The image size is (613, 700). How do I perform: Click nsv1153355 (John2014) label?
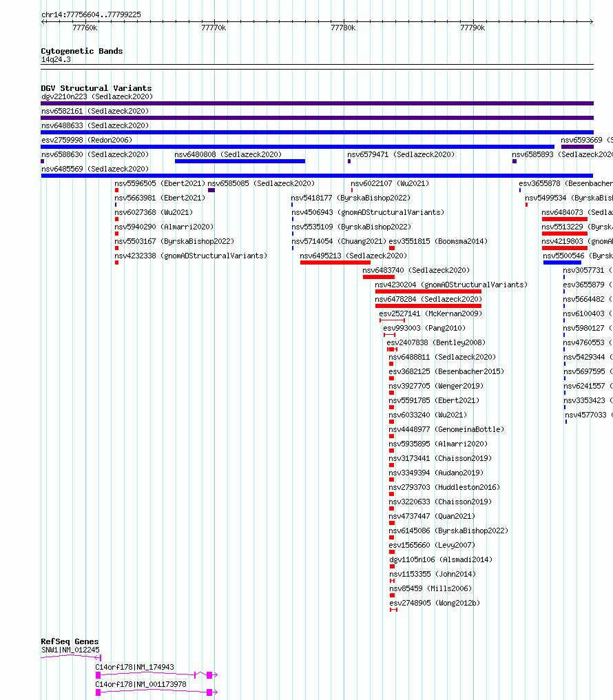pos(433,574)
